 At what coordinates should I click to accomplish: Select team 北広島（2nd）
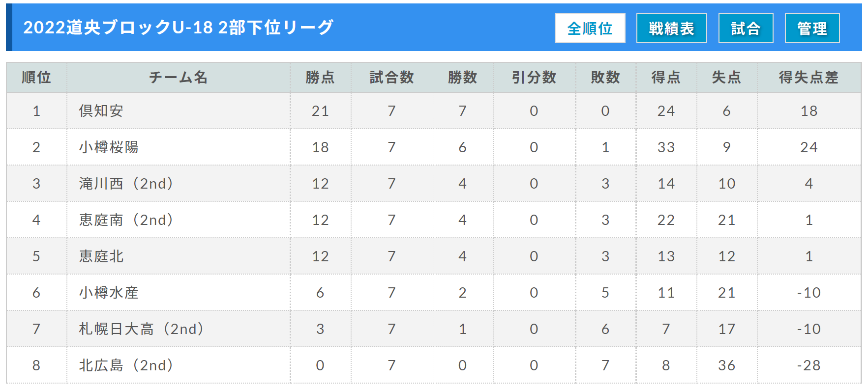coord(127,365)
